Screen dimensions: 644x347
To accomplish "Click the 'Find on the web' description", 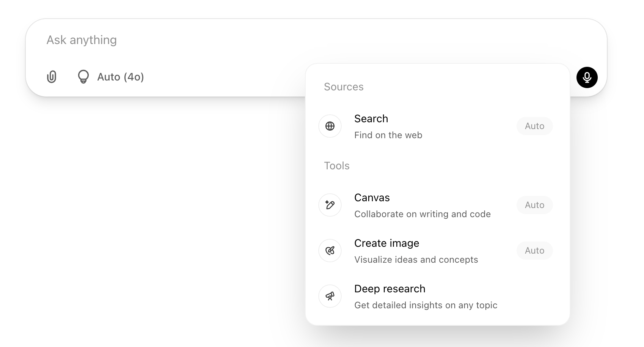I will point(388,135).
